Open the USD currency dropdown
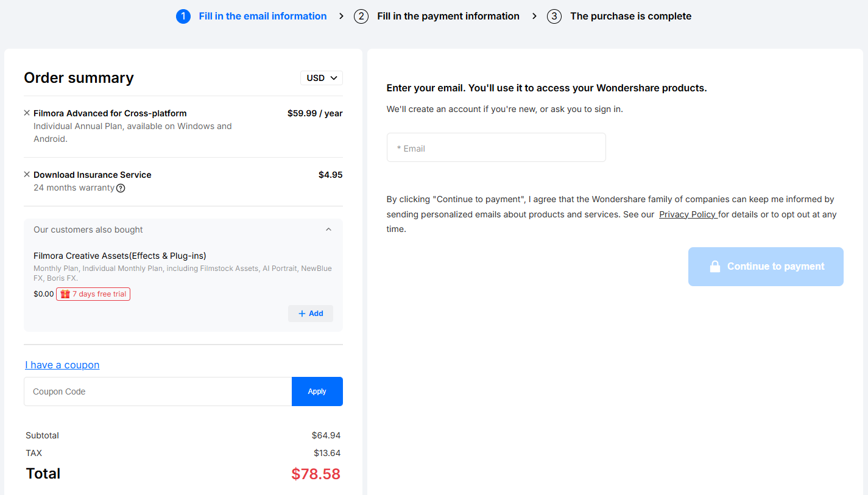The image size is (868, 495). click(322, 78)
